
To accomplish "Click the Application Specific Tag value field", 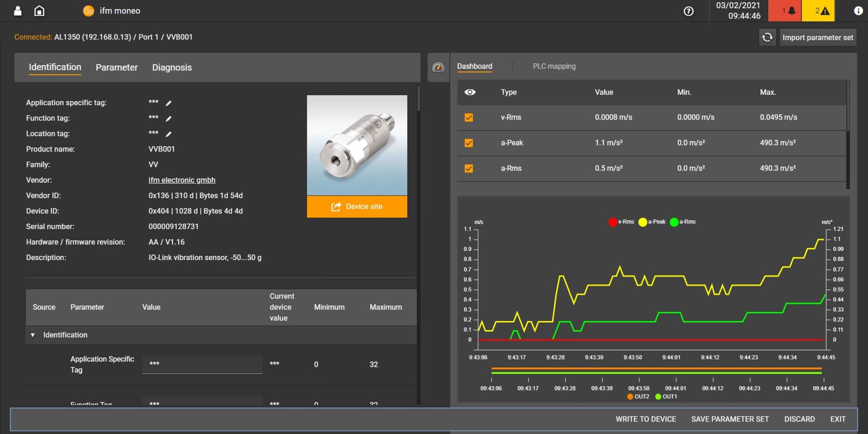I will point(202,364).
